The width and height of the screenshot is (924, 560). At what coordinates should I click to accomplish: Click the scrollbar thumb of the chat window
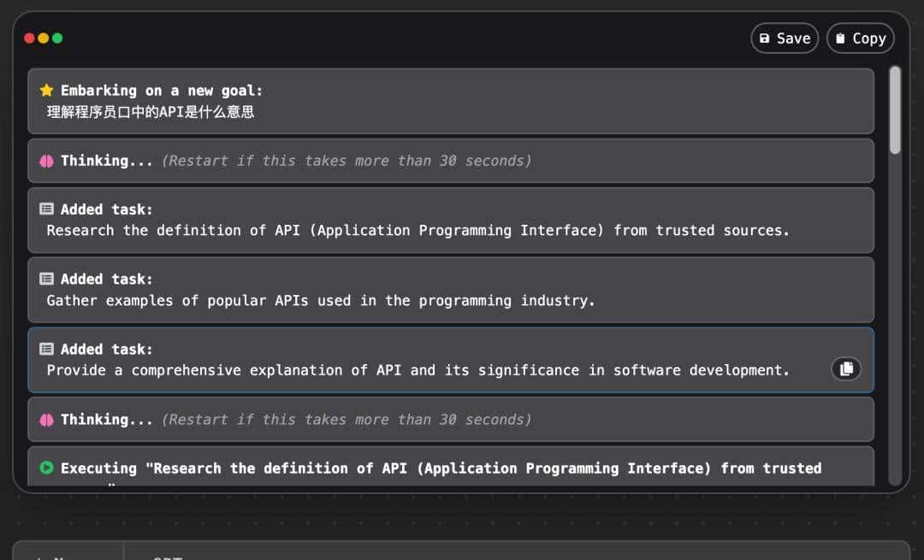(x=895, y=110)
